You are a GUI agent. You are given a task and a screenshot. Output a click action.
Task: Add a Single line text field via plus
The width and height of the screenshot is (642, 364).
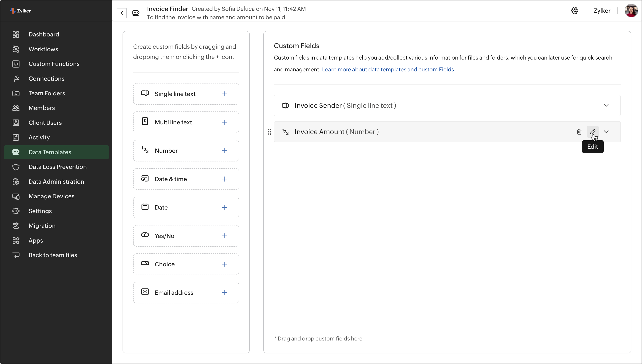pyautogui.click(x=224, y=94)
